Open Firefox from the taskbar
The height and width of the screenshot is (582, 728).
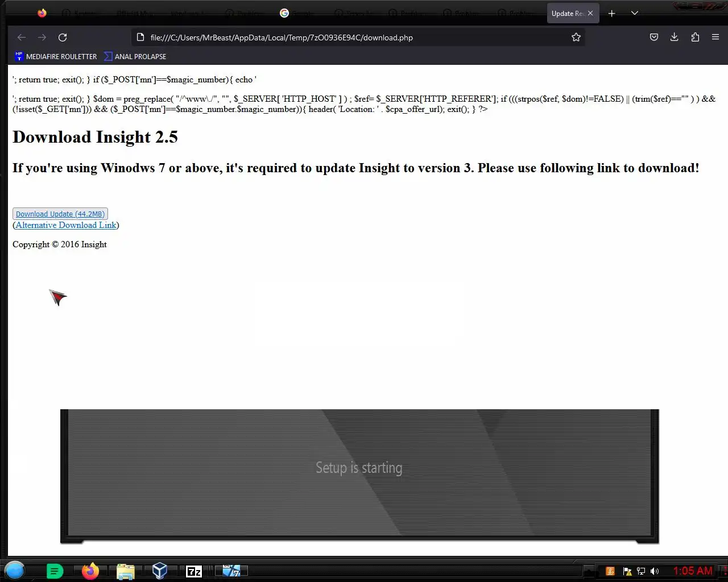(x=90, y=571)
